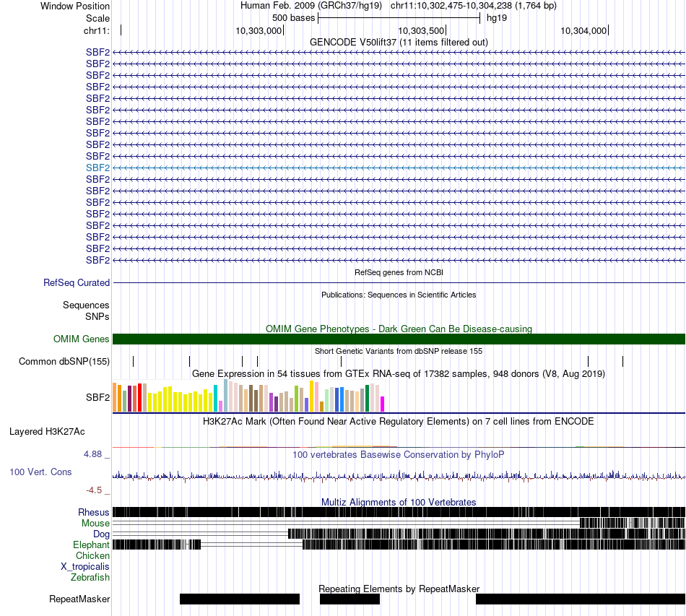Viewport: 686px width, 616px height.
Task: Click the Elephant species label
Action: [91, 545]
